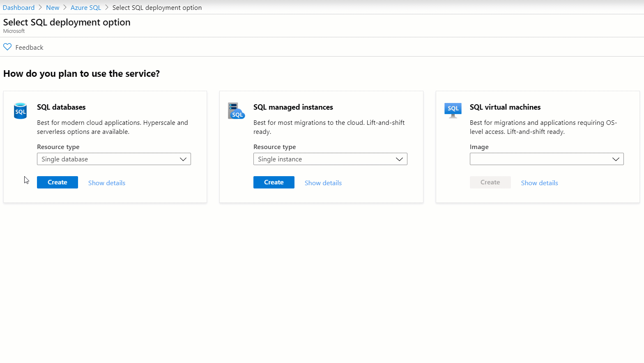Screen dimensions: 644x363
Task: Show details for SQL virtual machines
Action: (540, 183)
